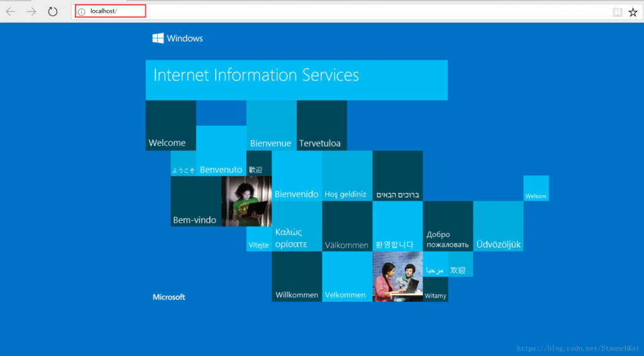644x356 pixels.
Task: Click the Internet Information Services banner
Action: [x=296, y=80]
